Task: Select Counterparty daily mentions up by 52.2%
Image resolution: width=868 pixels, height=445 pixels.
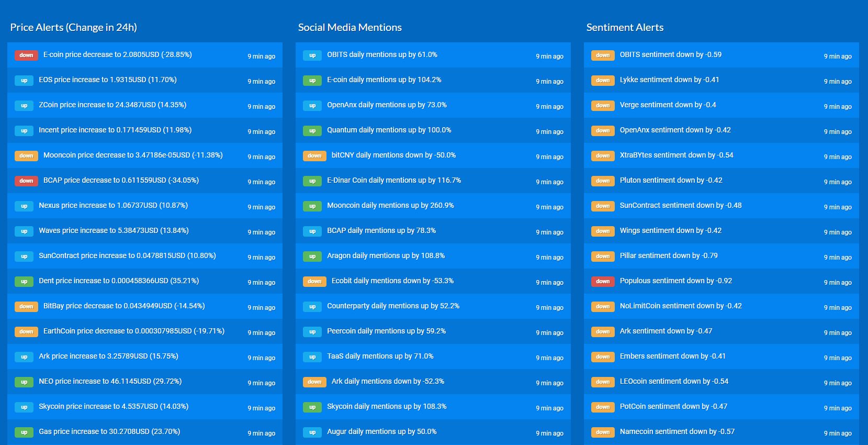Action: [433, 306]
